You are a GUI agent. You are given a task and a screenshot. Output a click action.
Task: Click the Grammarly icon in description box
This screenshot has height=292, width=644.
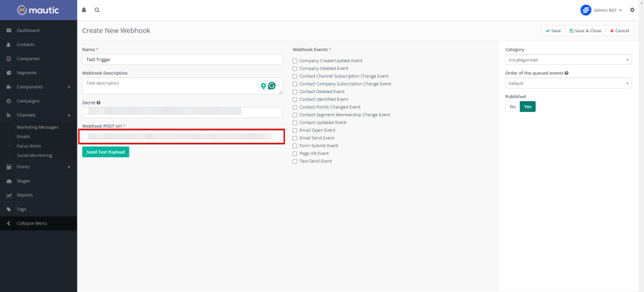coord(272,86)
